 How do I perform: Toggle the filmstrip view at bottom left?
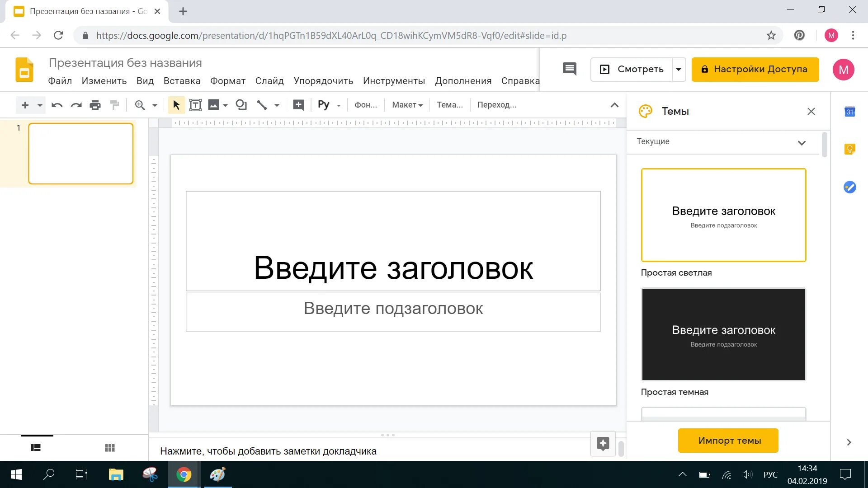36,448
